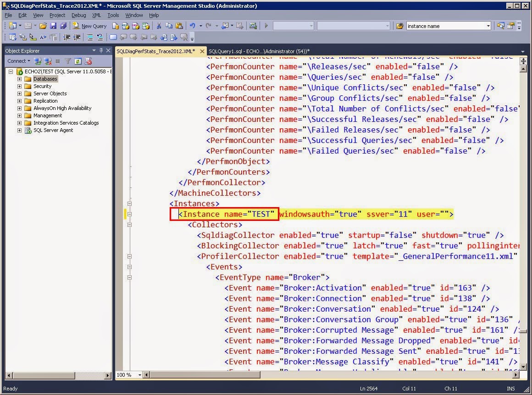Collapse the Collectors XML node
Image resolution: width=532 pixels, height=395 pixels.
pos(129,225)
